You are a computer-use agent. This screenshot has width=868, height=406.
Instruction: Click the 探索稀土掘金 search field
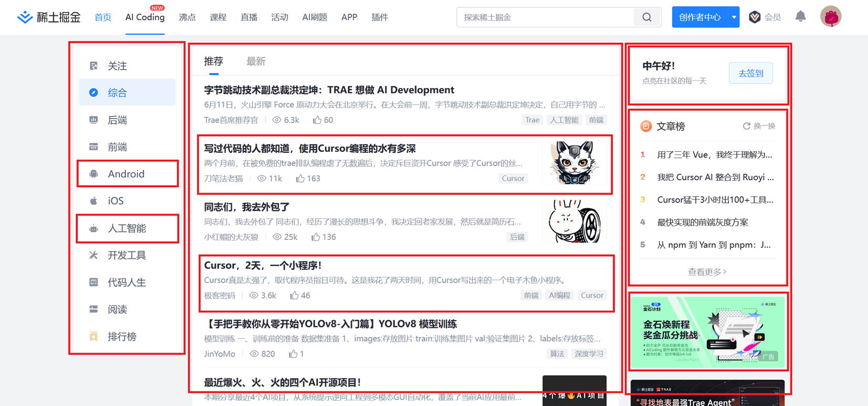coord(545,17)
